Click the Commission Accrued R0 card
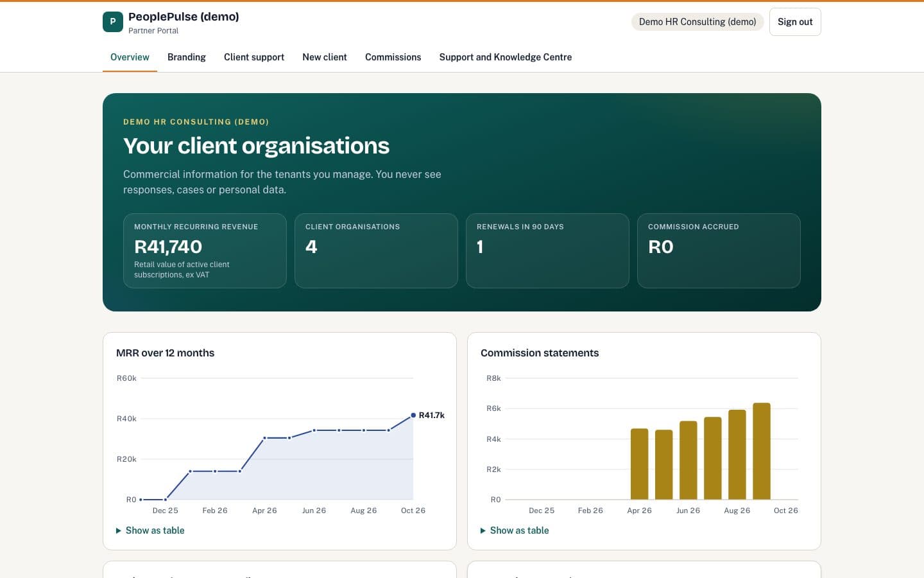Screen dimensions: 924x578 pos(719,250)
